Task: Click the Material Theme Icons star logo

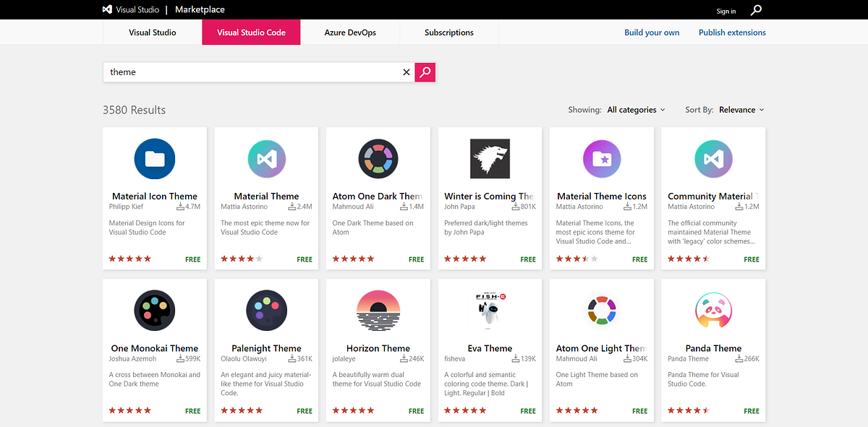Action: [x=601, y=159]
